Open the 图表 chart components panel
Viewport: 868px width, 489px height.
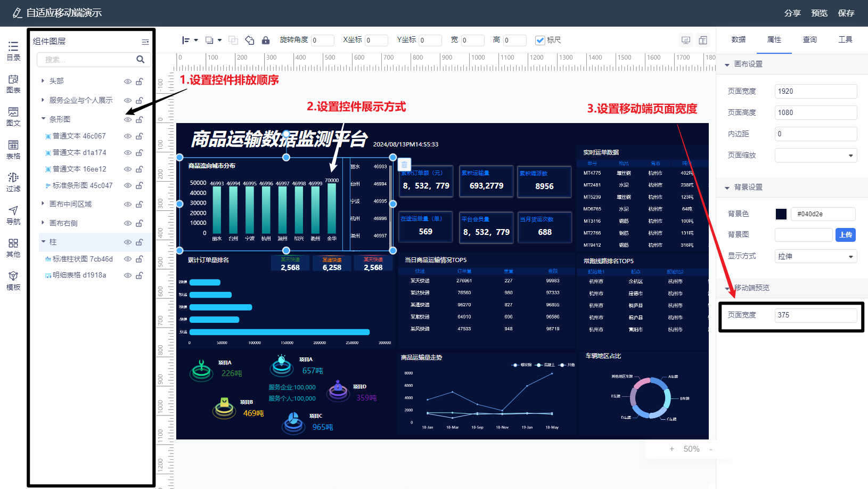click(13, 84)
